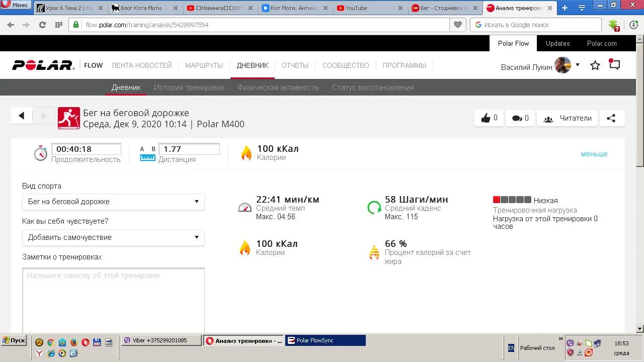The height and width of the screenshot is (362, 644).
Task: Click the treadmill running sport icon
Action: [x=69, y=118]
